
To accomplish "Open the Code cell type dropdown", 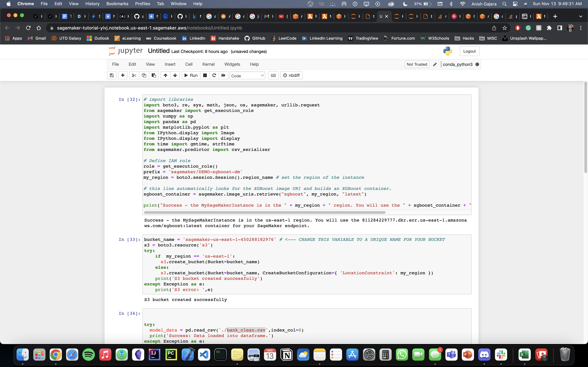I will [247, 76].
